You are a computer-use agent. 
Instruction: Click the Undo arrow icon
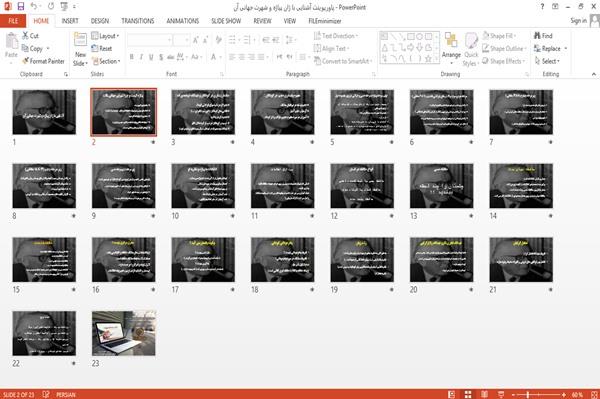[x=34, y=6]
